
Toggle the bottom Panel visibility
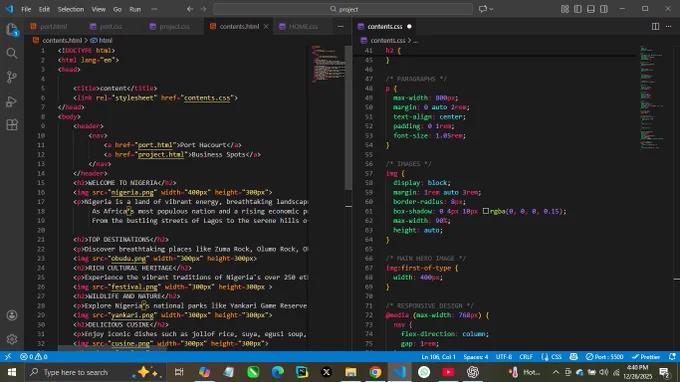click(x=591, y=9)
